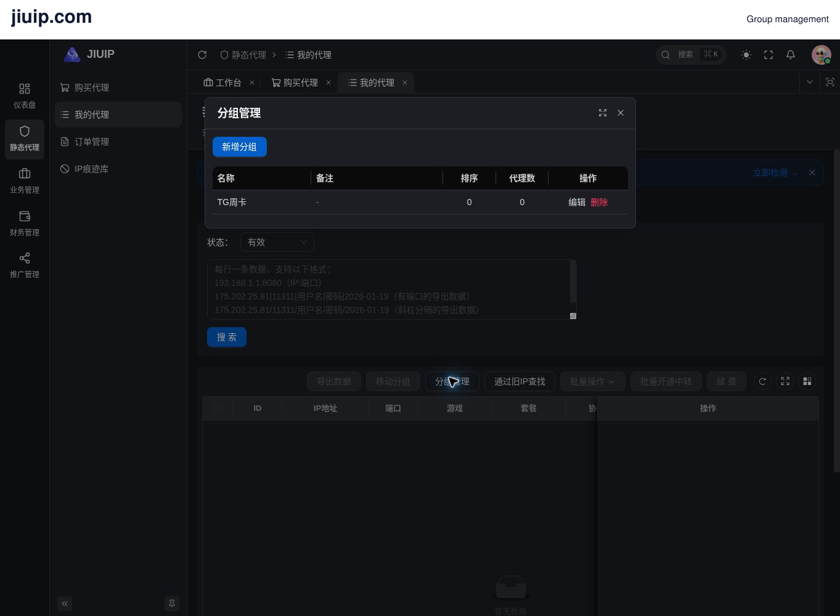Switch to the 工作台 tab
840x616 pixels.
pos(222,83)
